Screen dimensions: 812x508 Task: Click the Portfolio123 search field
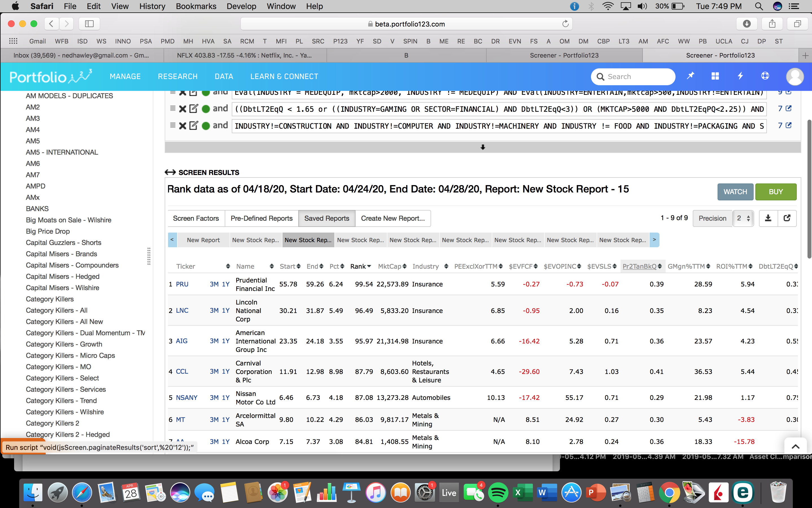[633, 76]
